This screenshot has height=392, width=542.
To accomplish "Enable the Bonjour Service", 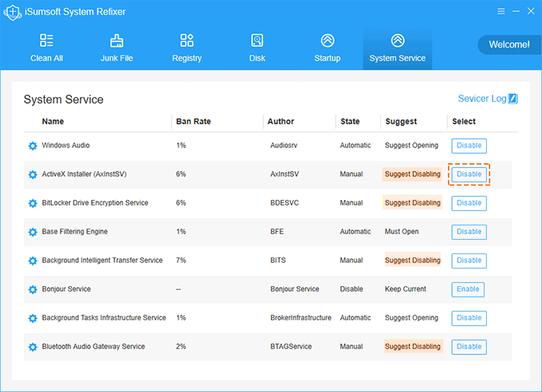I will coord(468,289).
